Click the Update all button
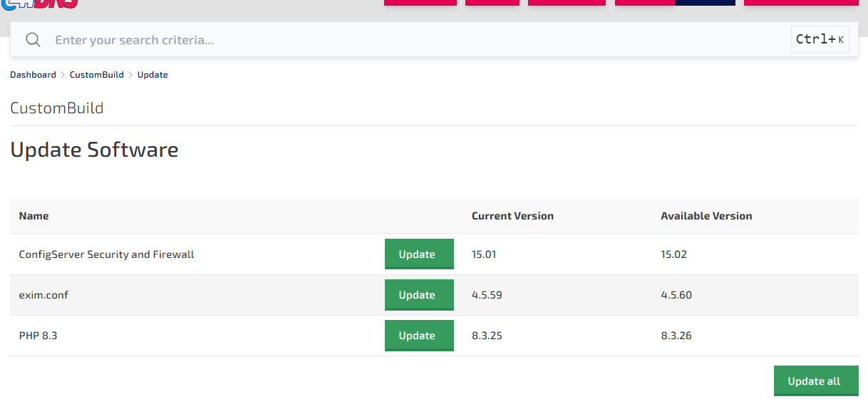 pyautogui.click(x=815, y=381)
